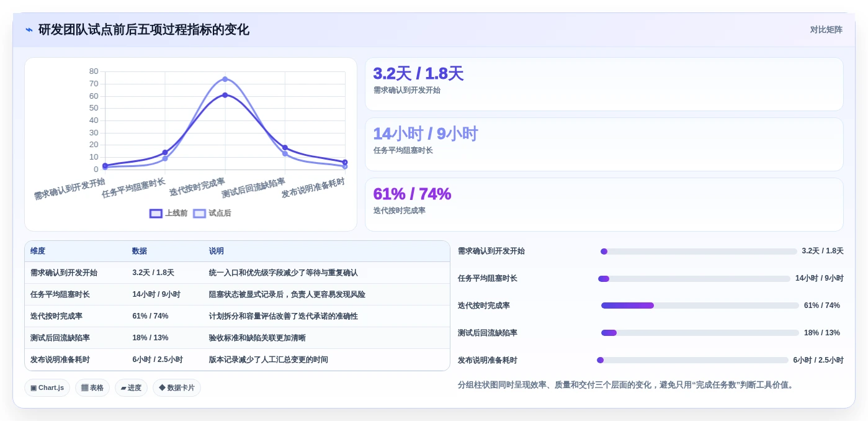This screenshot has width=868, height=421.
Task: Select the 迭代按时完成率 table row name
Action: point(56,316)
